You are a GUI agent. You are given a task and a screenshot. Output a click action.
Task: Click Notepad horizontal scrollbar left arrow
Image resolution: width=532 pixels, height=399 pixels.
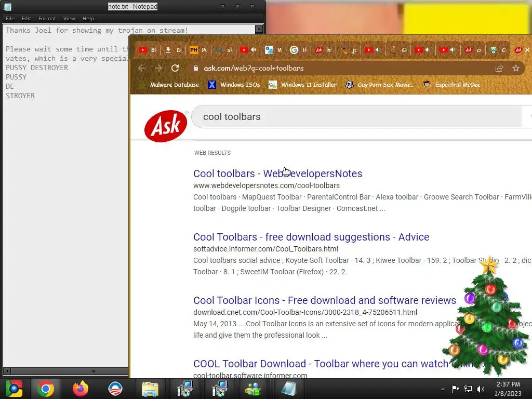click(6, 371)
